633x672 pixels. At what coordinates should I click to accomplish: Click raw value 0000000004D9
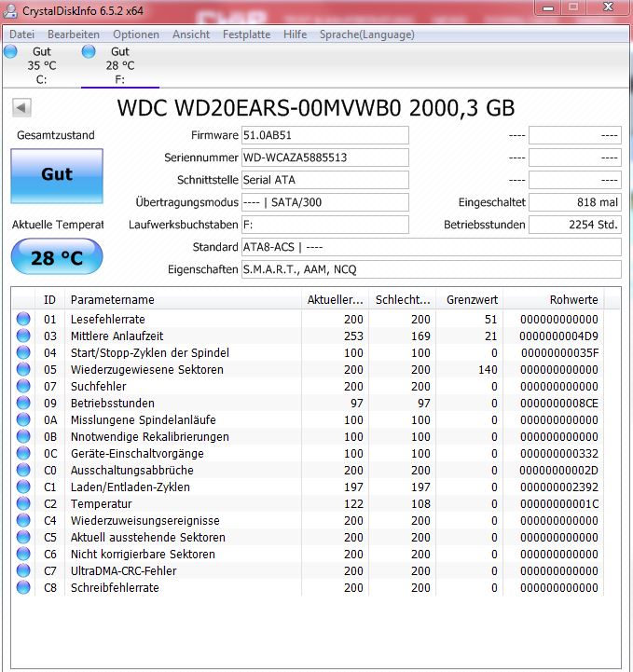558,336
